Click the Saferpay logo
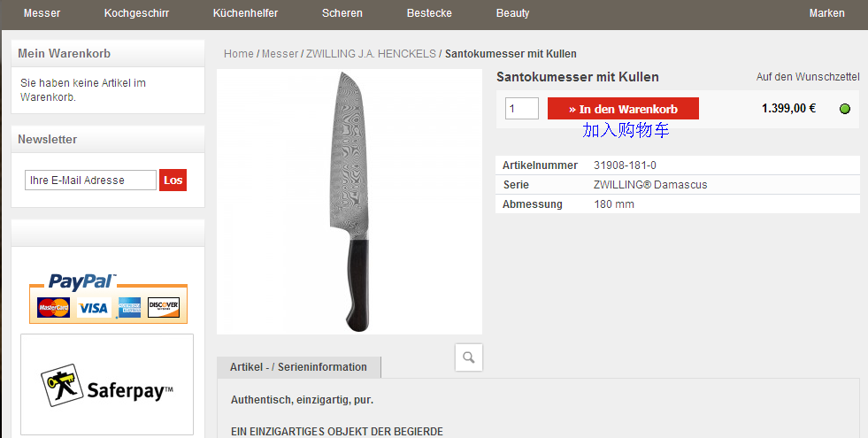 click(107, 385)
